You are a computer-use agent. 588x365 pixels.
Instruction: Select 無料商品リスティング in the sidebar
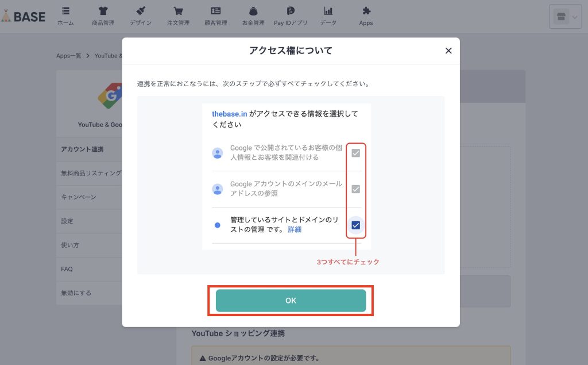tap(89, 173)
